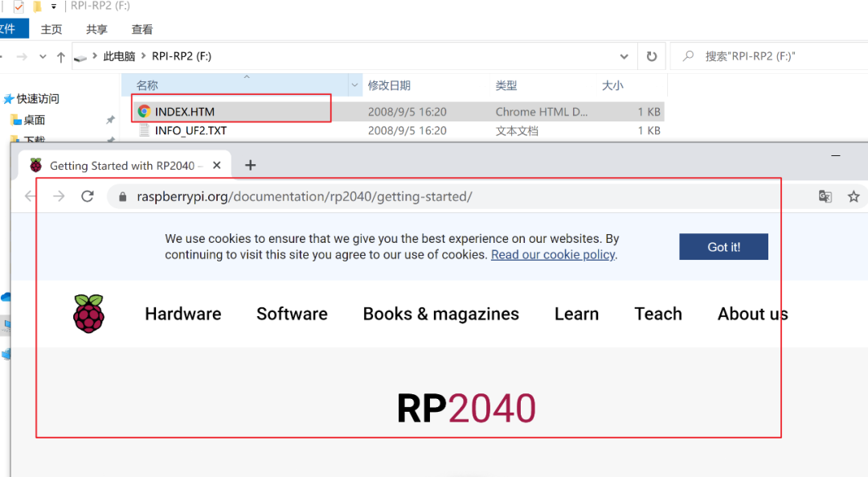Click RPI-RP2 (F:) in address breadcrumb

coord(182,56)
